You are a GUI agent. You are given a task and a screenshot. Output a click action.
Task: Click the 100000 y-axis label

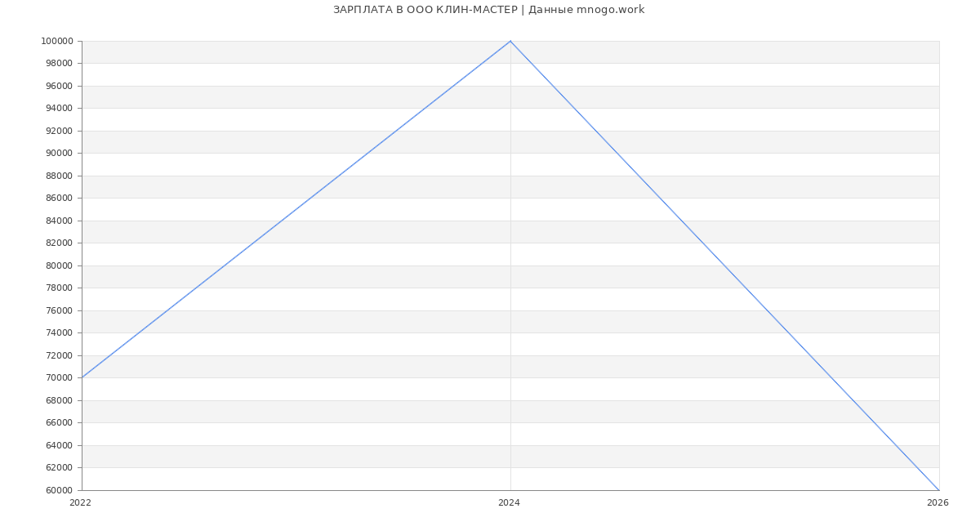(x=57, y=41)
